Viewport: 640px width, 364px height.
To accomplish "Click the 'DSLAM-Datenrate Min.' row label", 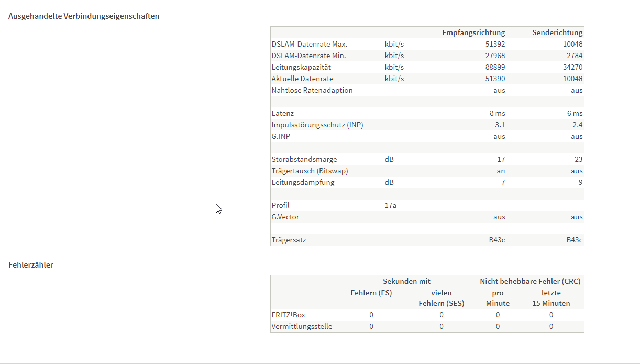I will pyautogui.click(x=308, y=56).
